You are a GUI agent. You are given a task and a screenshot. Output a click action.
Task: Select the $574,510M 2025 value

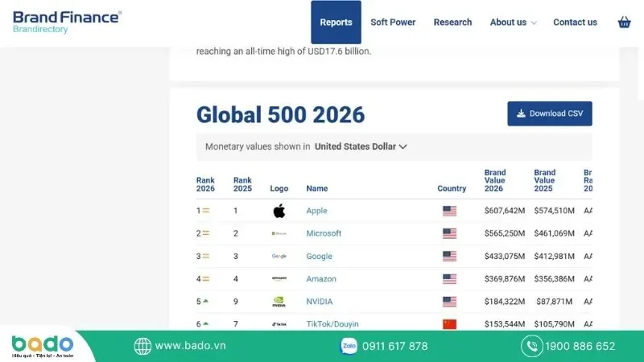click(x=554, y=211)
